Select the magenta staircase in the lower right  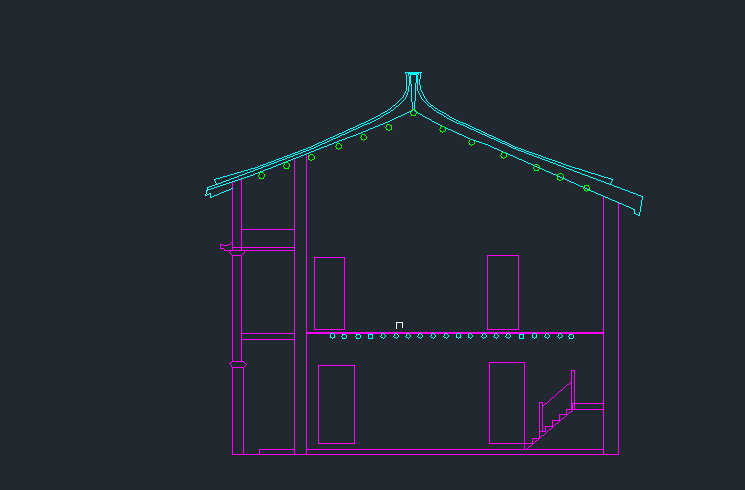[557, 412]
